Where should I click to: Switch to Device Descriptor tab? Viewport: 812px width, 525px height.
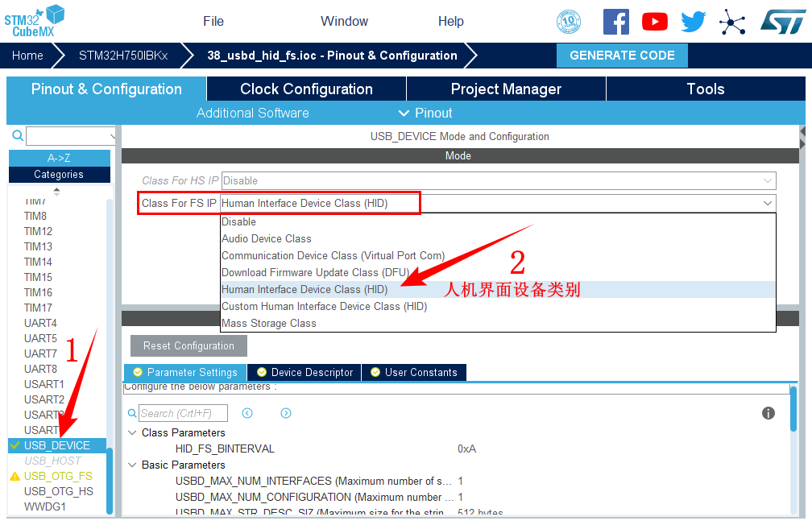(x=304, y=372)
